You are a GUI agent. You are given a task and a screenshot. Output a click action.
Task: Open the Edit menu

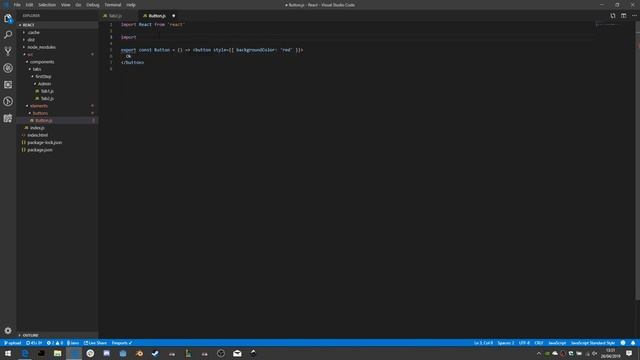[29, 5]
